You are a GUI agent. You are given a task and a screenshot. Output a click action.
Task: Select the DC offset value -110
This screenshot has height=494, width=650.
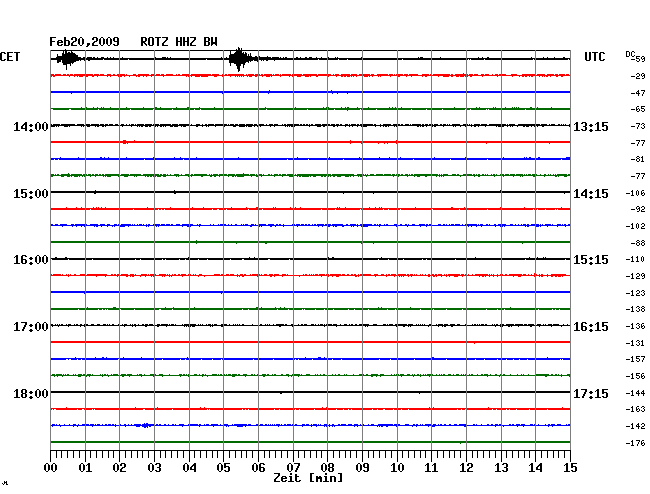tap(635, 259)
